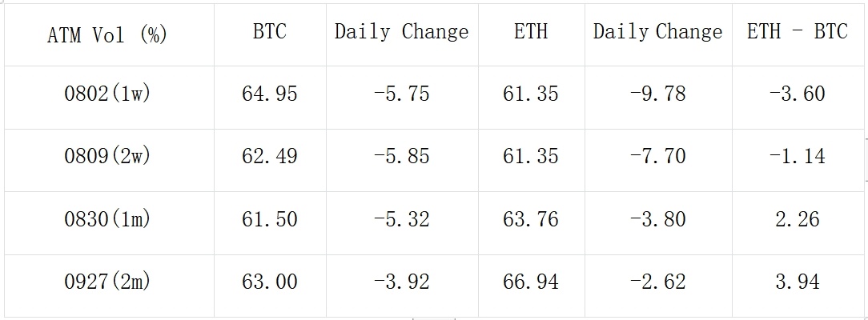Click the BTC value 64.95
This screenshot has width=868, height=320.
point(269,94)
